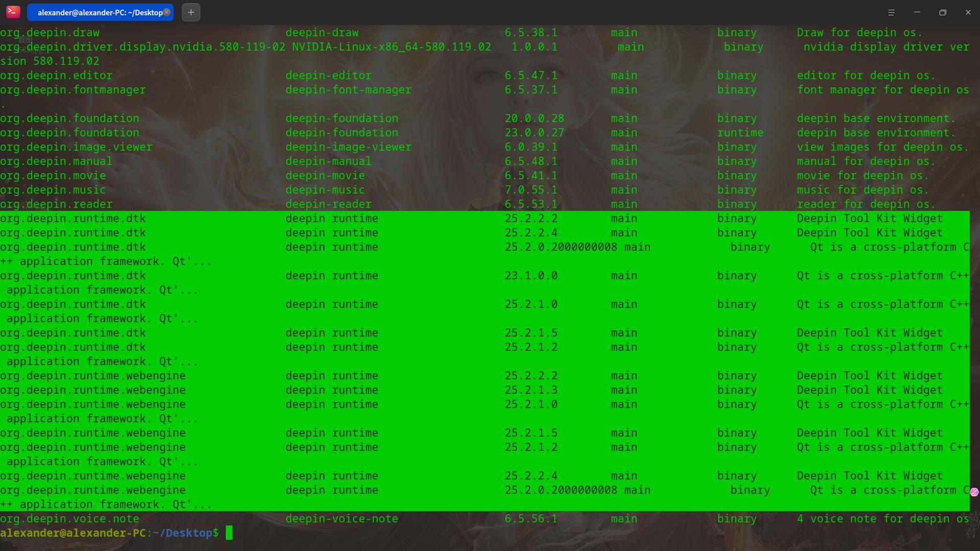
Task: Click the prompt path ~/Desktop
Action: pyautogui.click(x=182, y=533)
